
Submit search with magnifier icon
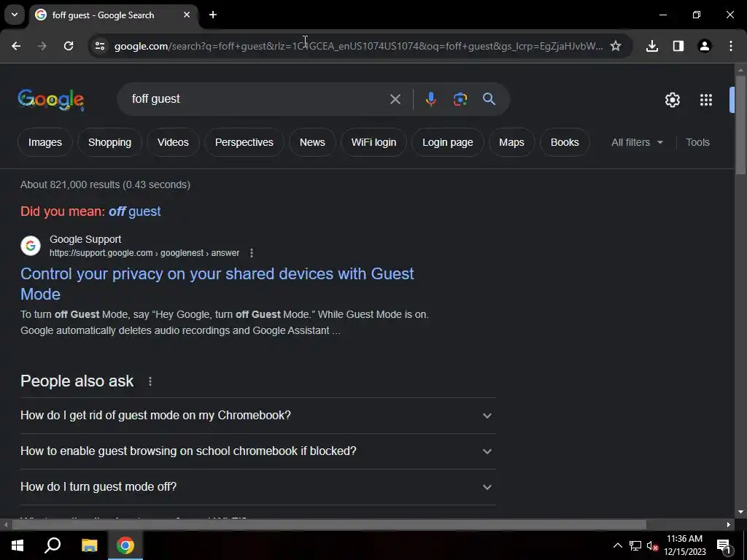coord(489,99)
